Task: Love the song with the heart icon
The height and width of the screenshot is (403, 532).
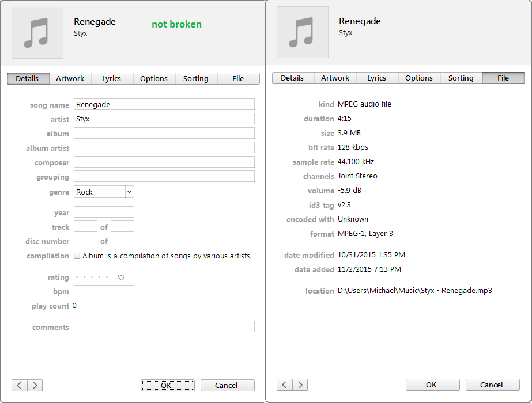Action: (x=121, y=277)
